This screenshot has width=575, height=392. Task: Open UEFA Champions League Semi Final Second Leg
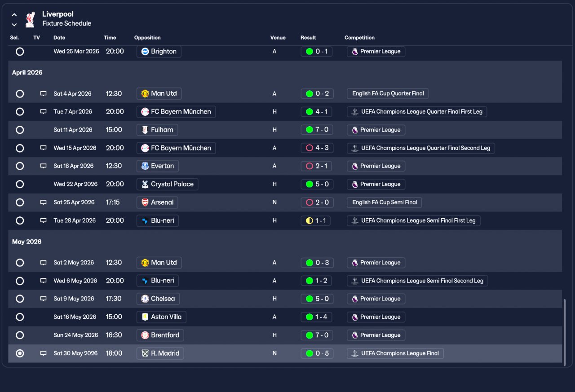click(x=417, y=281)
